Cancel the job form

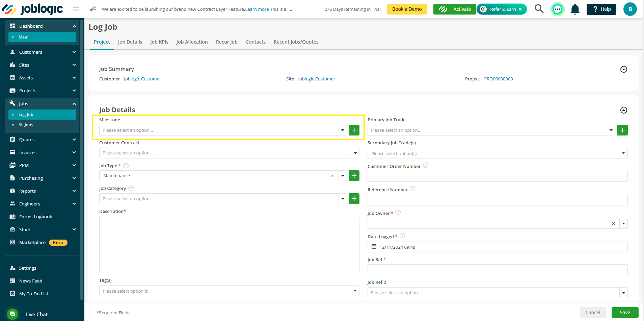pos(593,313)
